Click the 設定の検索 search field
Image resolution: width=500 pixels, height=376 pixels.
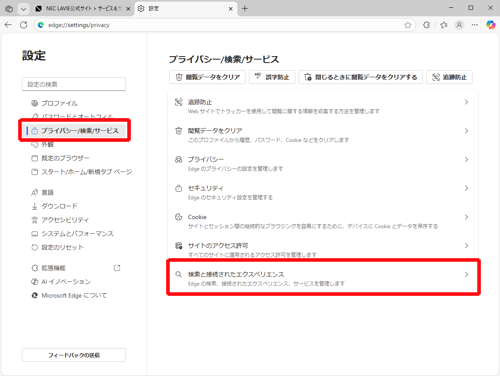(x=74, y=84)
